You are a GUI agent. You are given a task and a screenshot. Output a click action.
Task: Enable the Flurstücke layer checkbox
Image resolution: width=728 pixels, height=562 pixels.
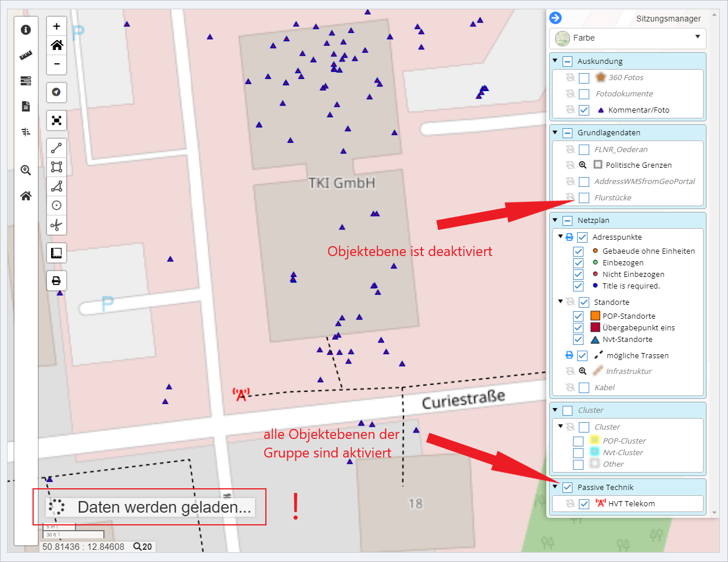584,198
